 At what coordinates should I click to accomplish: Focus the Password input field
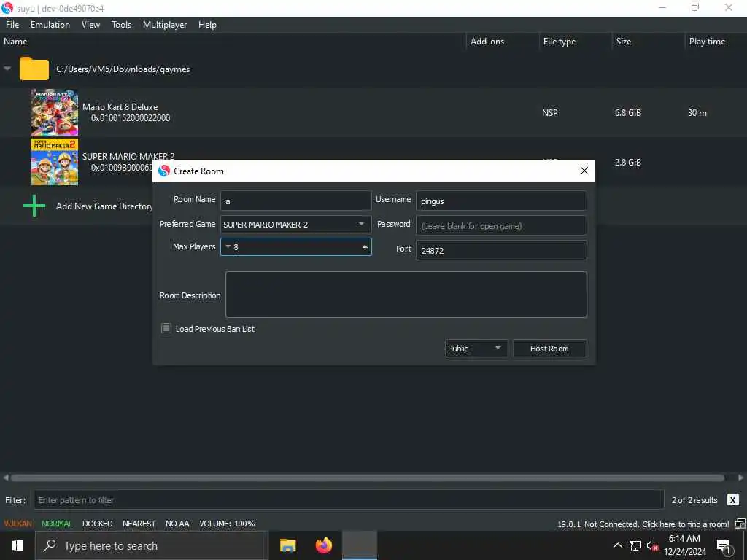coord(501,226)
